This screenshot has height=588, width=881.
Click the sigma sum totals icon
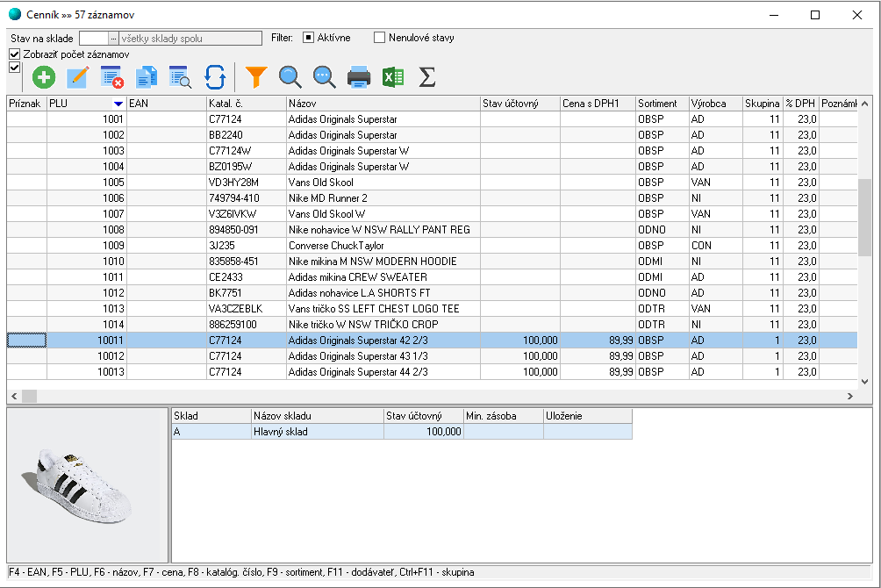[427, 77]
